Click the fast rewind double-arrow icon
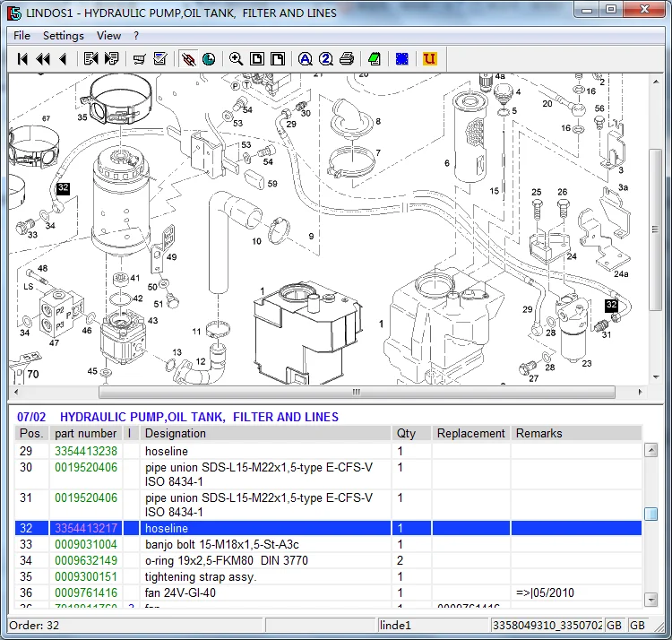The image size is (672, 640). 43,59
